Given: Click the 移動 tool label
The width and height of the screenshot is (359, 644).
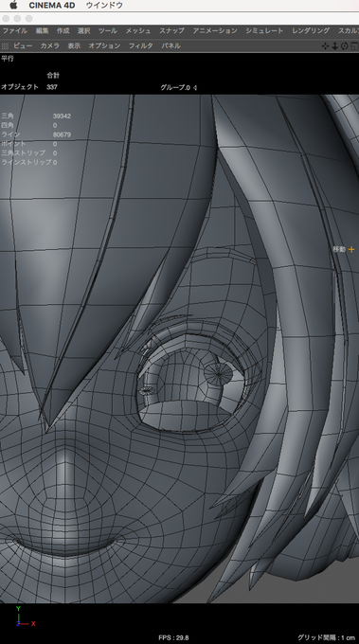Looking at the screenshot, I should tap(339, 249).
